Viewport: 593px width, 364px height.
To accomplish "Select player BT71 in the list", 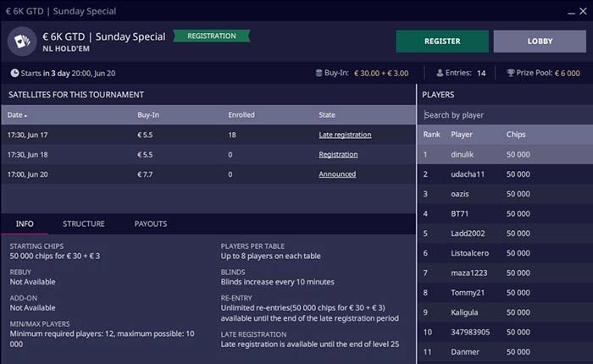I will [x=505, y=213].
